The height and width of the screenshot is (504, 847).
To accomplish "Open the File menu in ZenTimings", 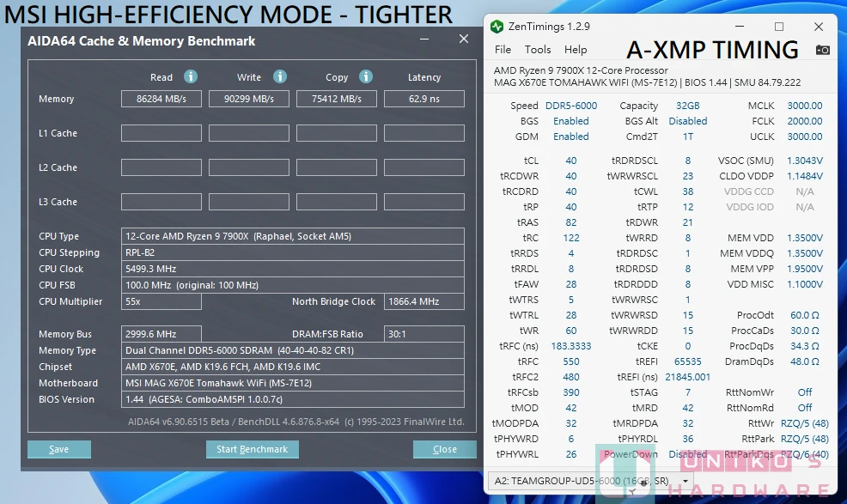I will tap(503, 49).
